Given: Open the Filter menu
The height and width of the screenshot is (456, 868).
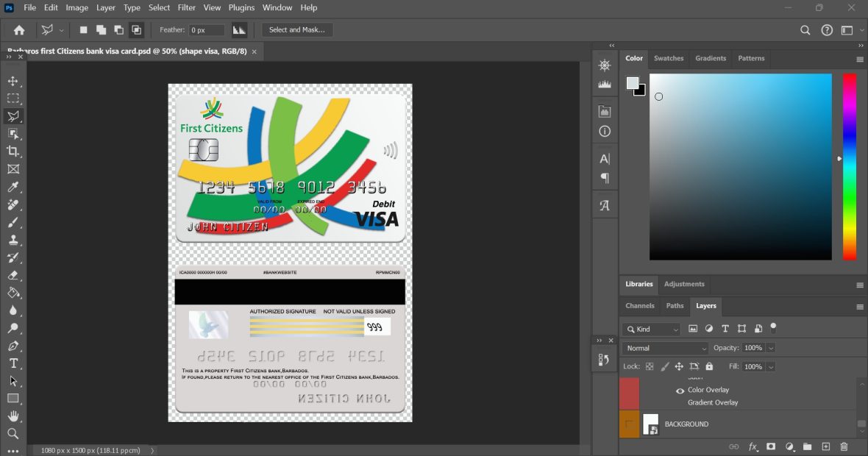Looking at the screenshot, I should click(186, 7).
